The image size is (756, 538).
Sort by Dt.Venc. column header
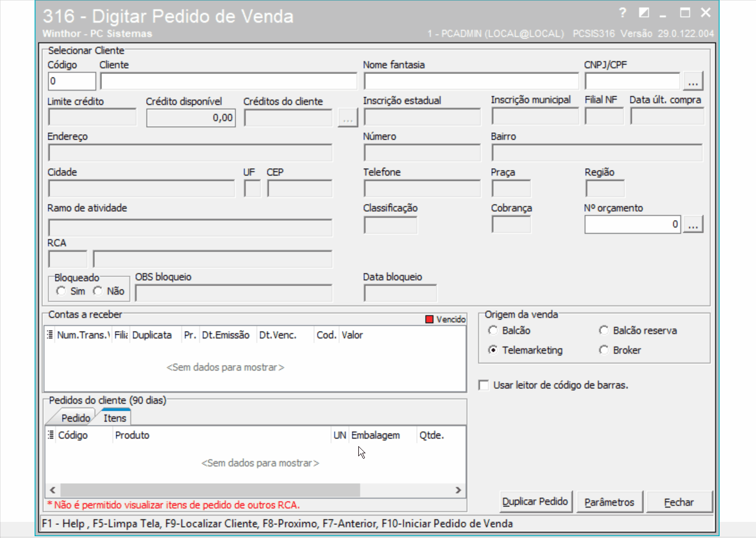[x=285, y=335]
